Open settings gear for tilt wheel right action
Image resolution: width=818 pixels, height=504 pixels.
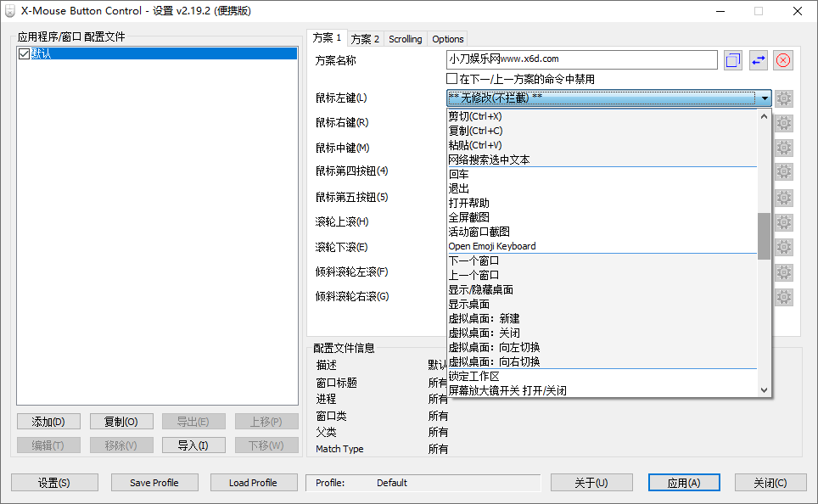[x=782, y=296]
